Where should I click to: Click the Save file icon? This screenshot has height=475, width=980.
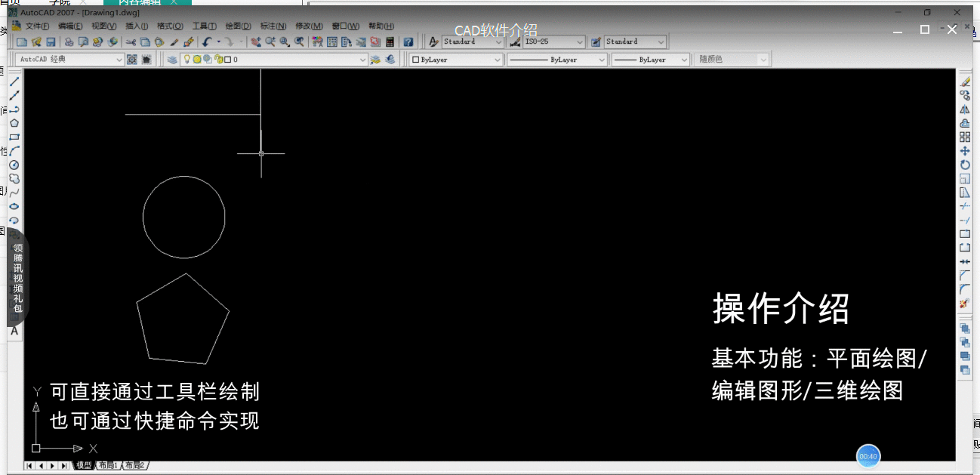[x=51, y=42]
